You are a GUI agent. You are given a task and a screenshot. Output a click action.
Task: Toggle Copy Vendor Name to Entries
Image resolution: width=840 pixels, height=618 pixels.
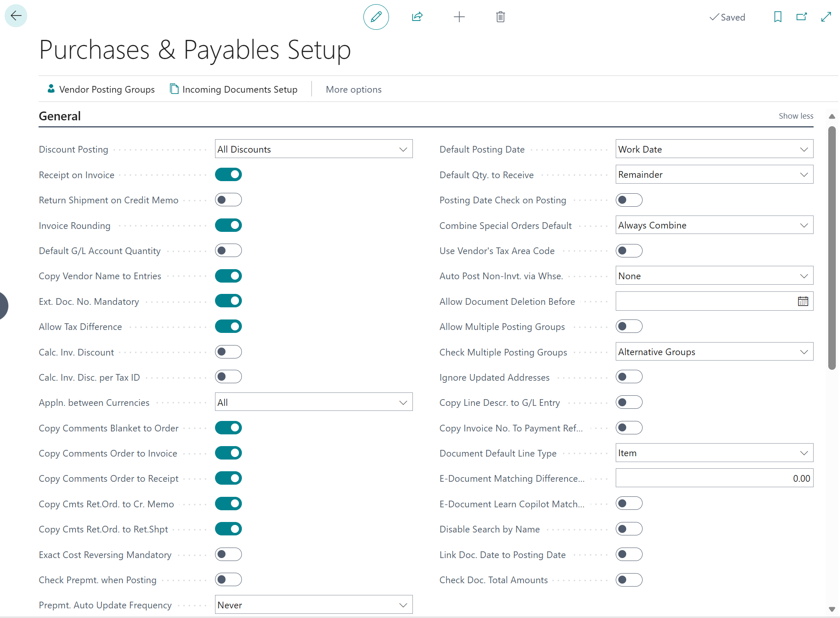228,276
